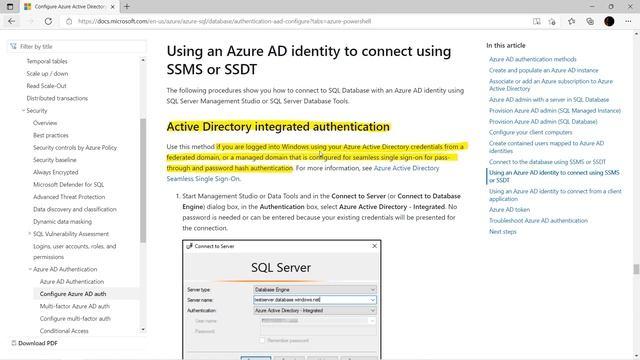Image resolution: width=640 pixels, height=360 pixels.
Task: Open Configure multi-factor auth article
Action: click(x=75, y=318)
